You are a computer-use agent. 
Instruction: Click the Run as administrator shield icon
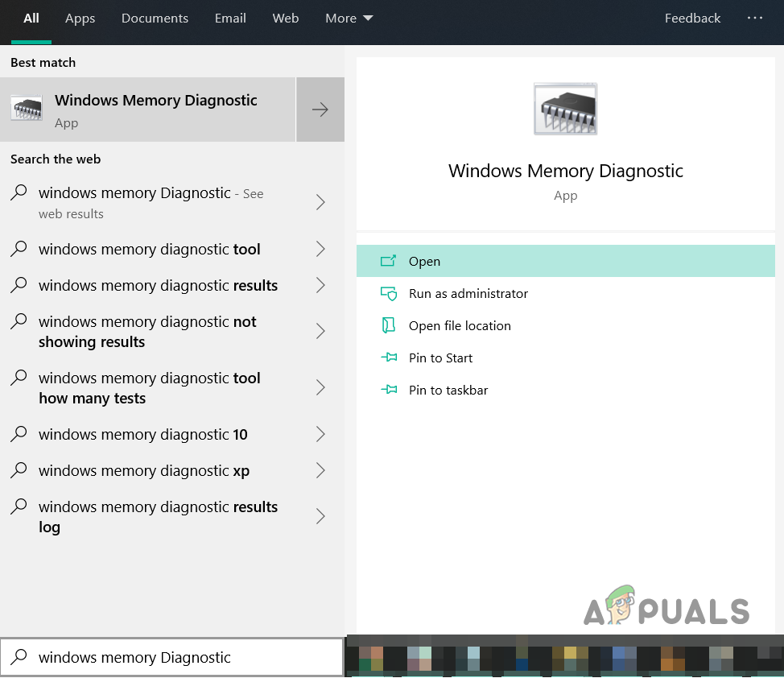[389, 294]
